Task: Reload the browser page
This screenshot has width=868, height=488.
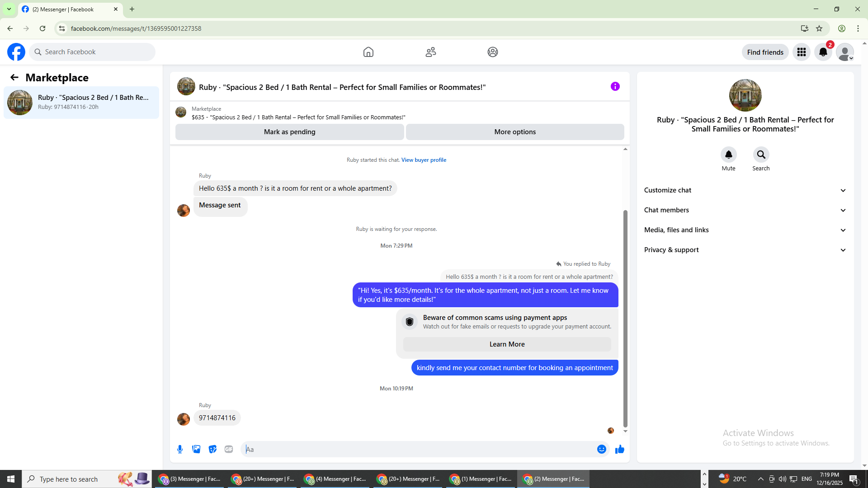Action: 42,28
